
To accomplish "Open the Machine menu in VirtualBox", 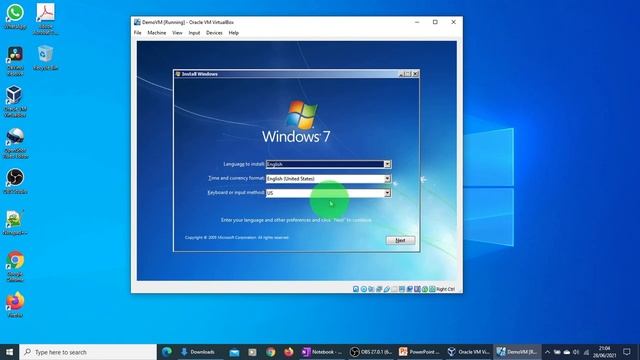I will click(x=157, y=33).
